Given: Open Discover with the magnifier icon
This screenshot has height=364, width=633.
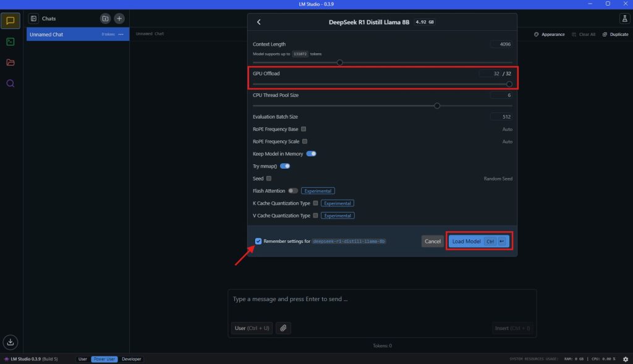Looking at the screenshot, I should coord(10,83).
